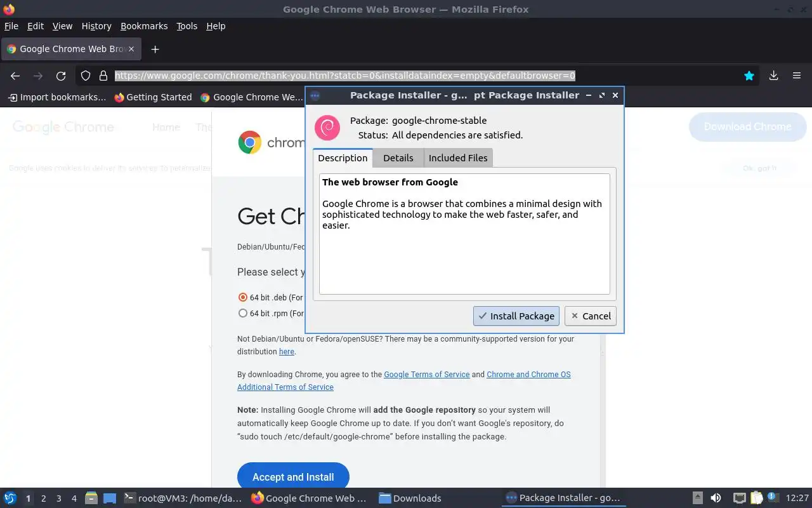The image size is (812, 508).
Task: Open the History menu
Action: 96,26
